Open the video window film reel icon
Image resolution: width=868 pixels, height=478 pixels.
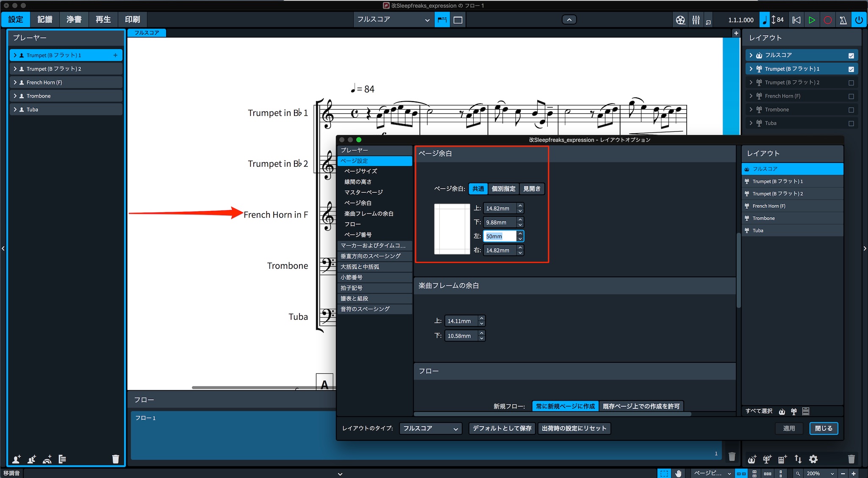point(680,20)
